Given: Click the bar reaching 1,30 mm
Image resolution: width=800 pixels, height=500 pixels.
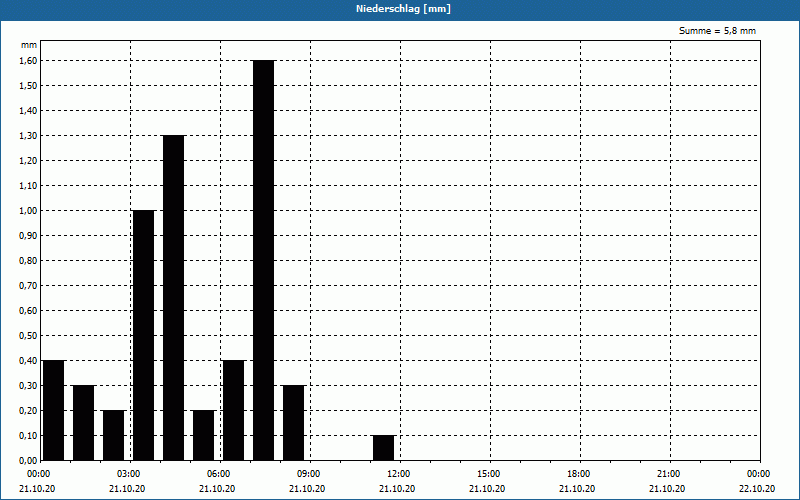Looking at the screenshot, I should coord(173,298).
